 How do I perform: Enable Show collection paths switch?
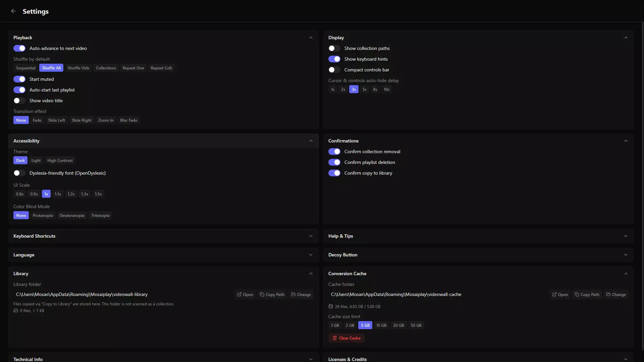334,48
